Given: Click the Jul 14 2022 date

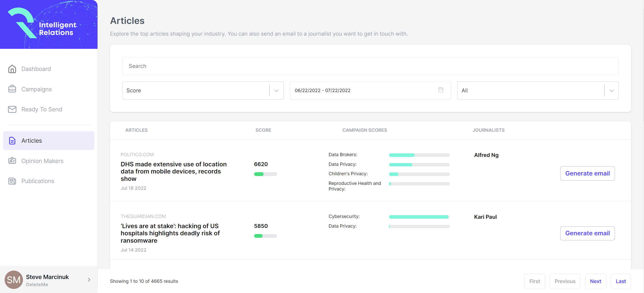Looking at the screenshot, I should (x=133, y=250).
